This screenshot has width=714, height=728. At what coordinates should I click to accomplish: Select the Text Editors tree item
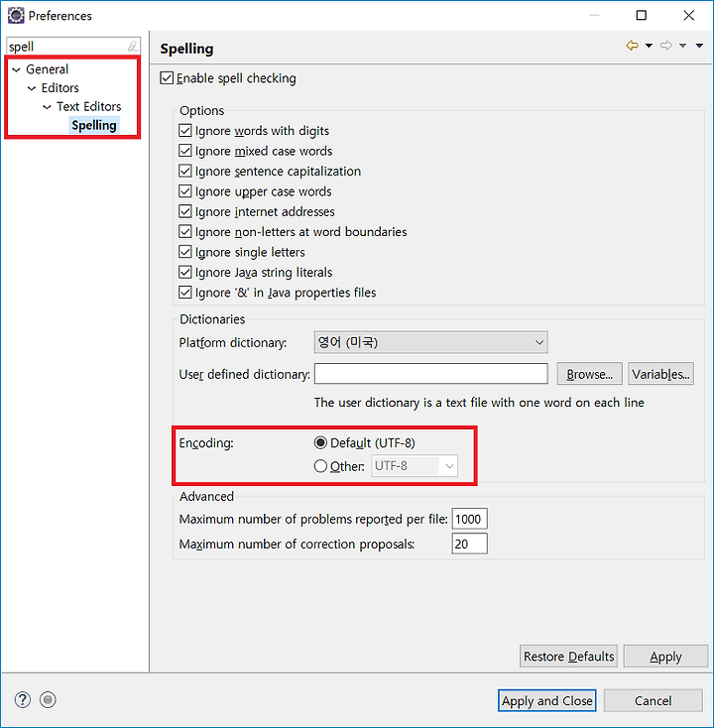click(88, 106)
